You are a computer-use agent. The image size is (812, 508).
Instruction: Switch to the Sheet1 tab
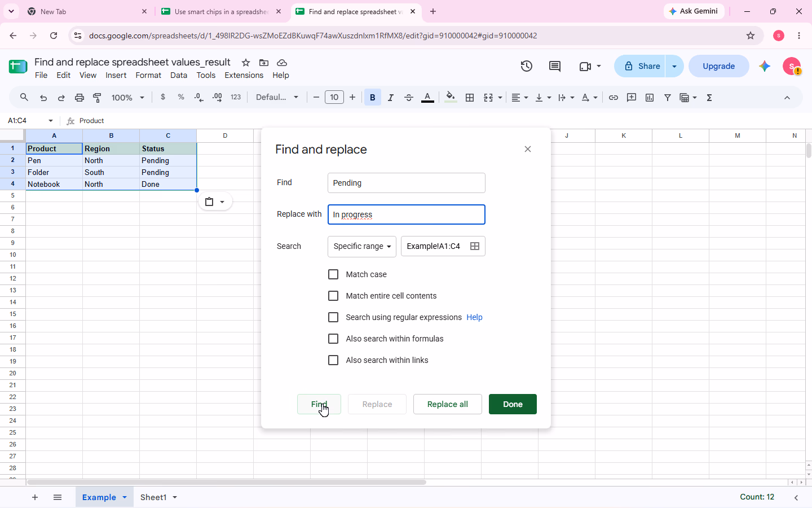[x=153, y=497]
